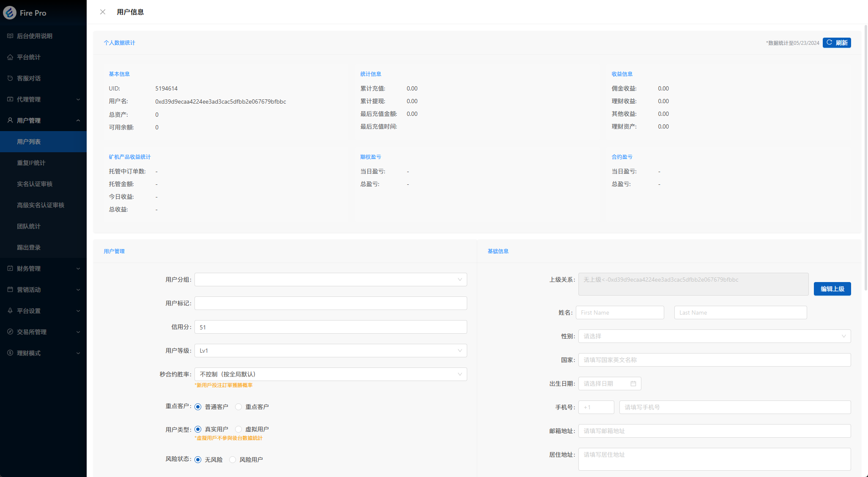Click the calendar icon in 出生日期 field
Viewport: 868px width, 477px height.
click(633, 384)
